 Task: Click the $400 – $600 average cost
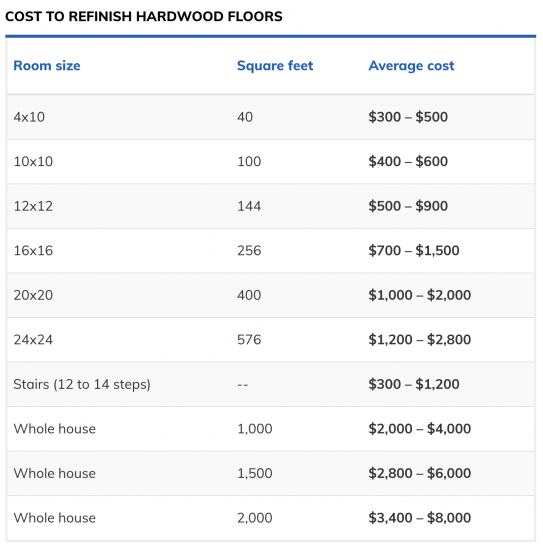(x=408, y=161)
